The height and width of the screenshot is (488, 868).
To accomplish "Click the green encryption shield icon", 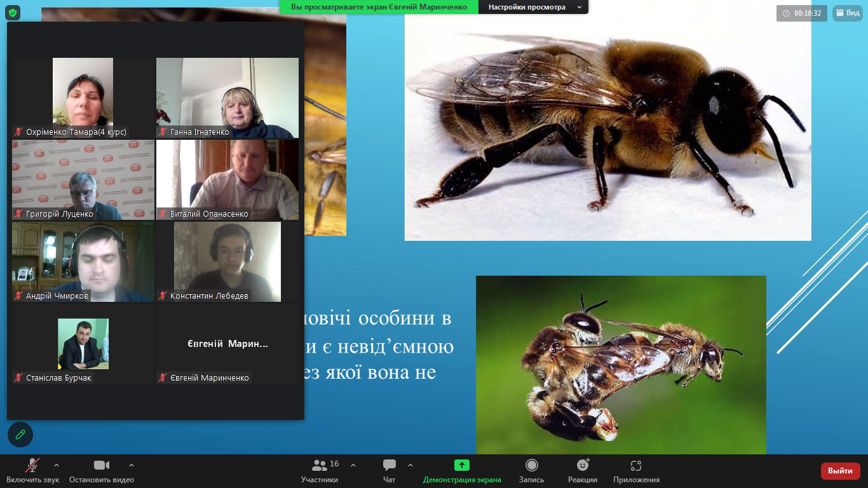I will (13, 13).
